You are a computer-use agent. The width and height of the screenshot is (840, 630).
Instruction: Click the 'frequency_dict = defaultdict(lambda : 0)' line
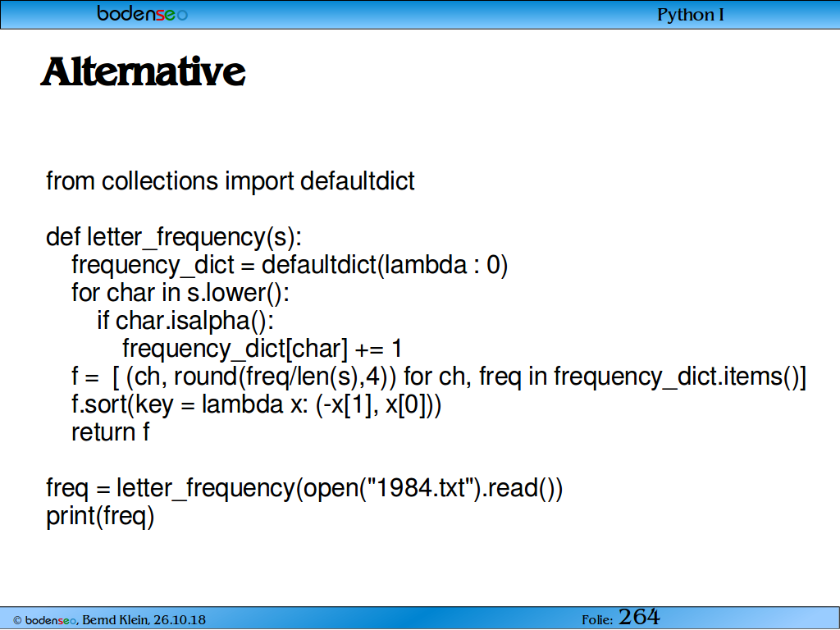[x=290, y=265]
